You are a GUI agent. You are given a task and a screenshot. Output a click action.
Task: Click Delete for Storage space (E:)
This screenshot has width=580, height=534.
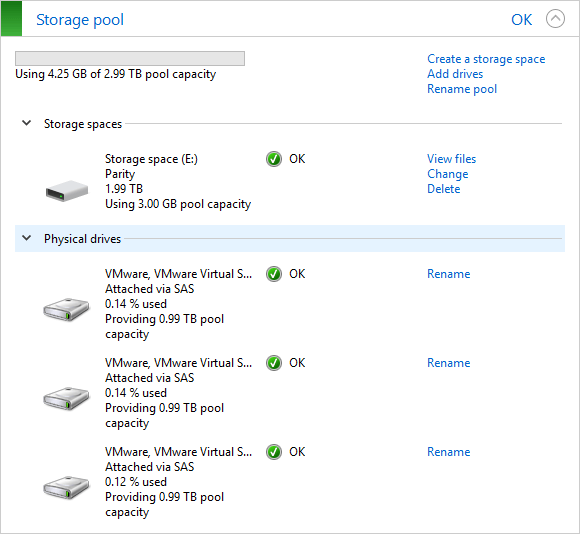[444, 189]
